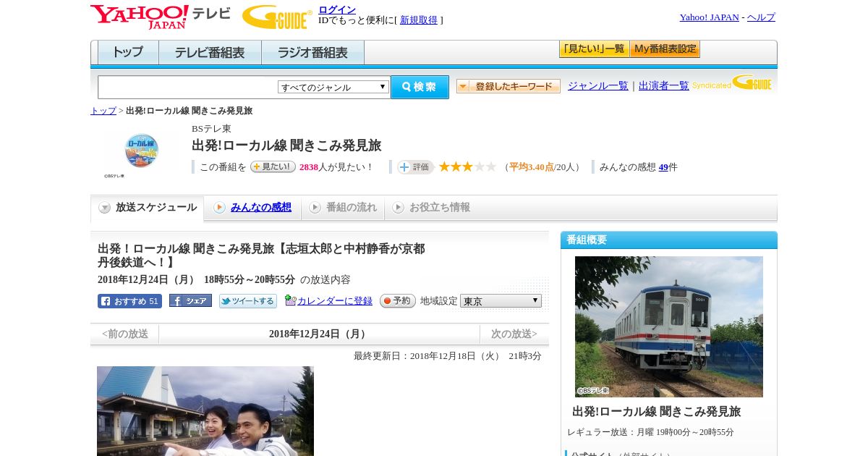Click the calendar icon beside カレンダーに登録
Viewport: 868px width, 456px height.
(290, 300)
